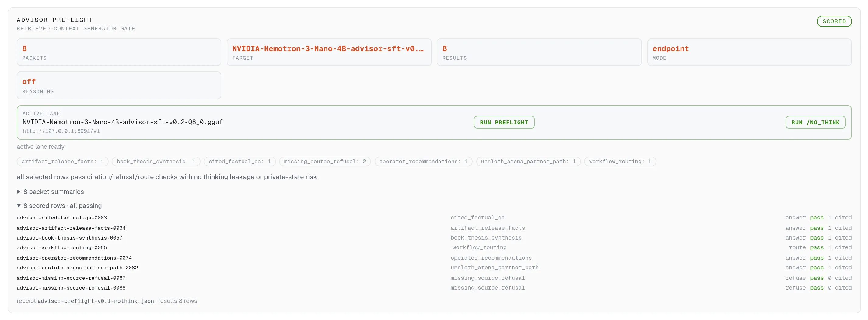This screenshot has width=868, height=320.
Task: Click row advisor-missing-source-refusal-0087
Action: pyautogui.click(x=434, y=278)
